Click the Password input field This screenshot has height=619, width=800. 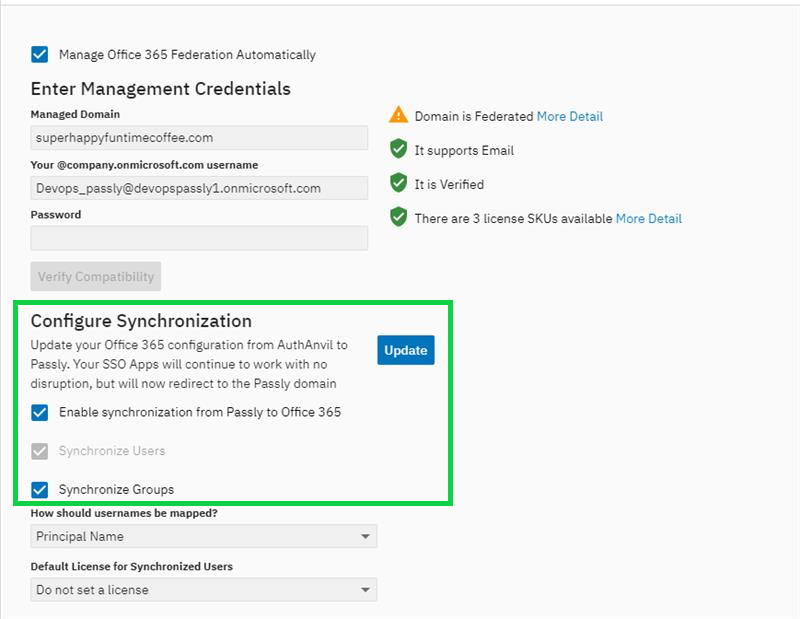[x=199, y=238]
